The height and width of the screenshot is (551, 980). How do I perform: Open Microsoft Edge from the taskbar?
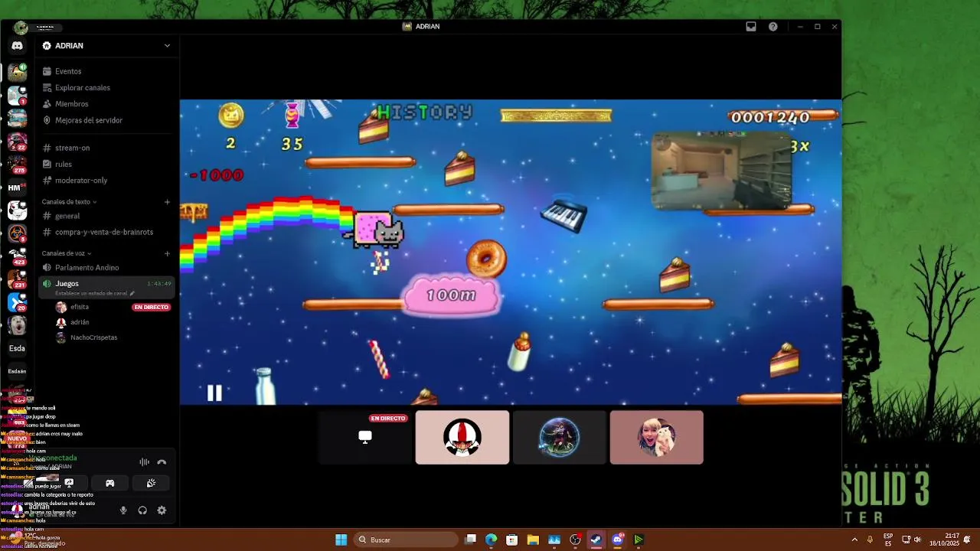(491, 540)
